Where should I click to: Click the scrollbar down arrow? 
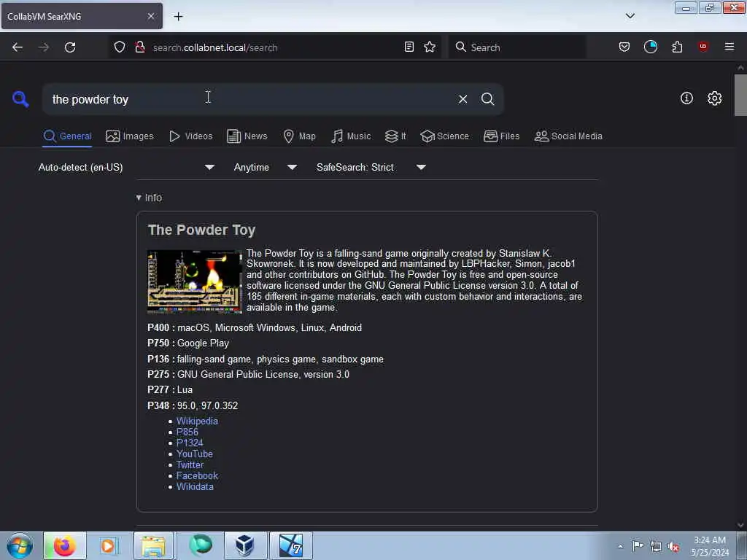click(x=740, y=525)
